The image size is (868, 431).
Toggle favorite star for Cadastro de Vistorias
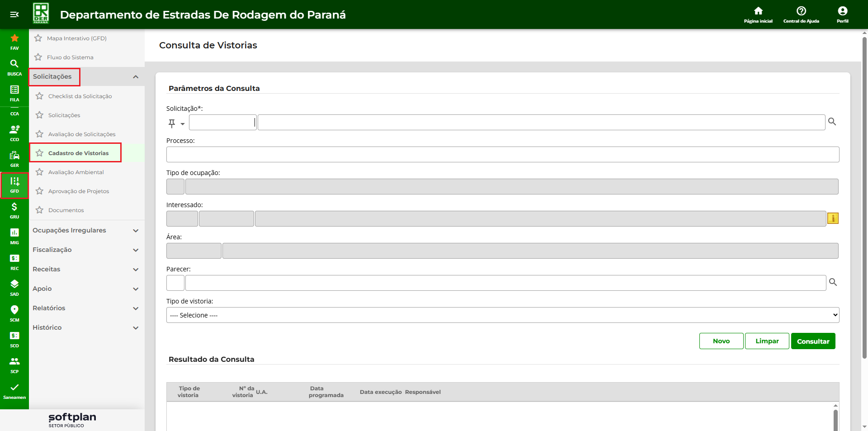coord(40,153)
